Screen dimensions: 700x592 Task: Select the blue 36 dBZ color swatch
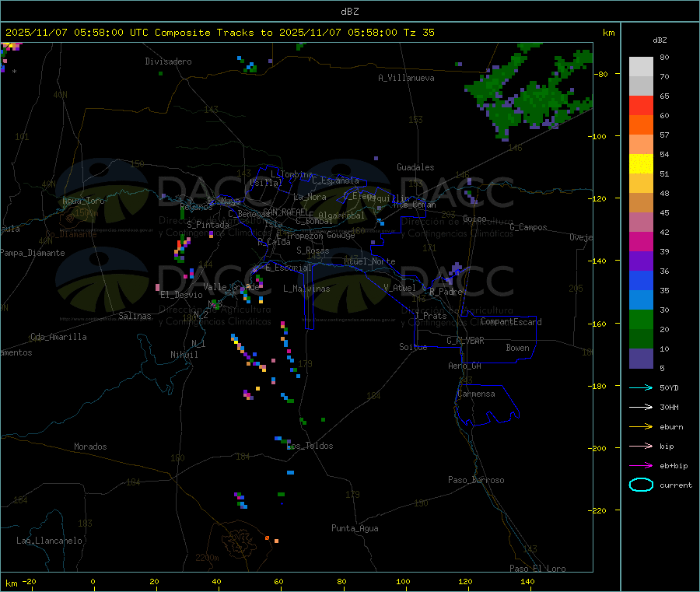641,280
